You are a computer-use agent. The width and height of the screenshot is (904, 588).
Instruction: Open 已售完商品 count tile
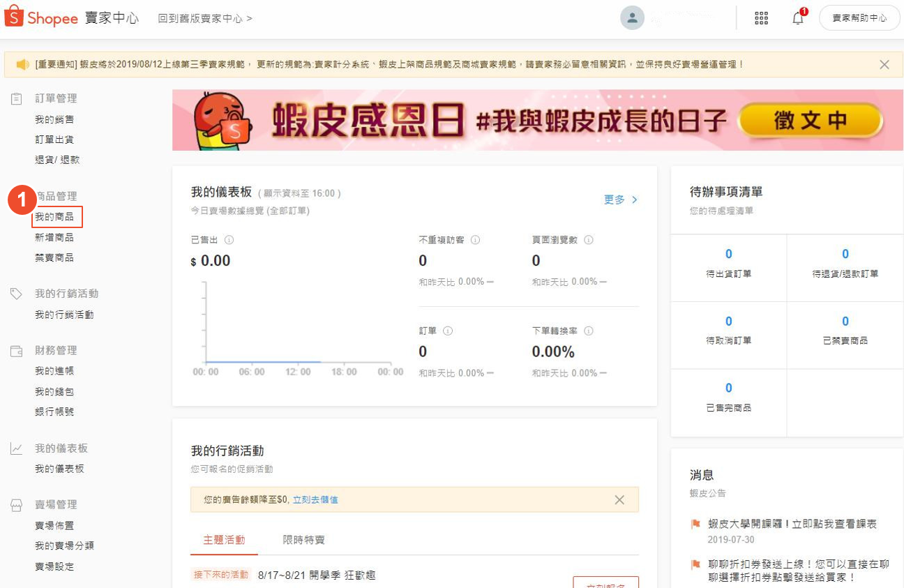729,402
